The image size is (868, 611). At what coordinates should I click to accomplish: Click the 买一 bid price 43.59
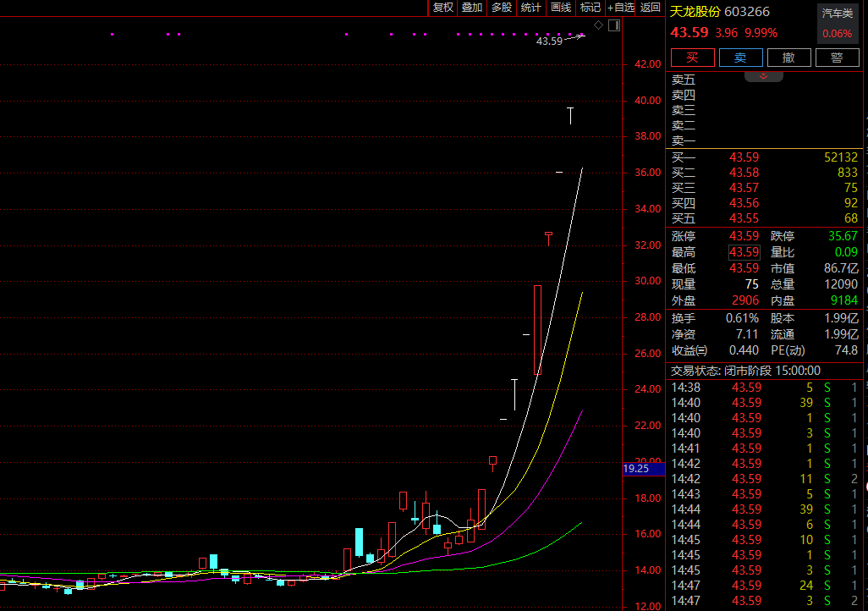(744, 157)
